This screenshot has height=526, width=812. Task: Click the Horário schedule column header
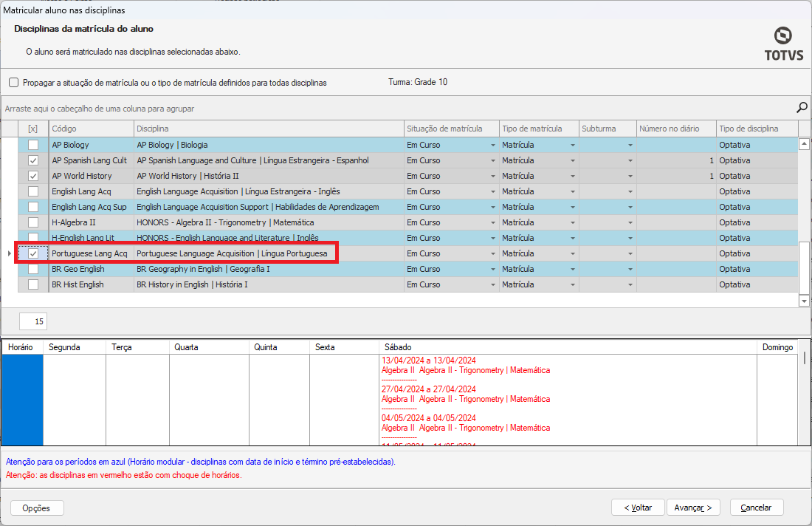(x=21, y=347)
